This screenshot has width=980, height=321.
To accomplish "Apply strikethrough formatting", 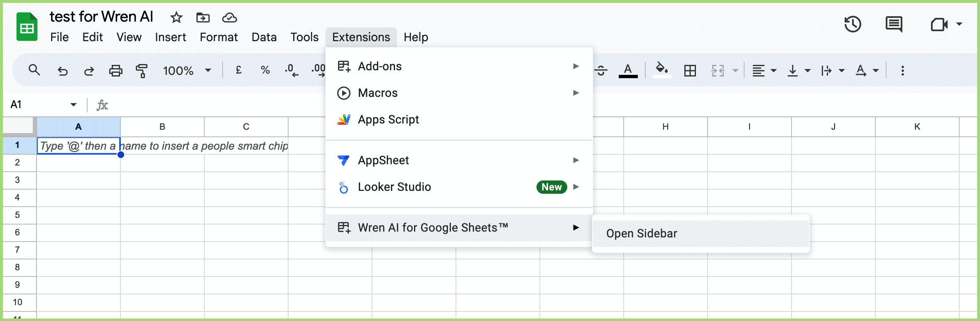I will [601, 71].
